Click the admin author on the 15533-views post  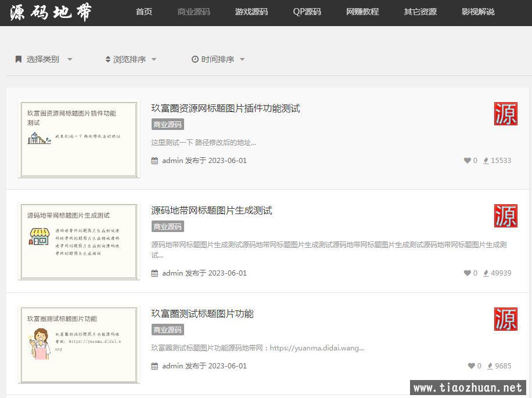pyautogui.click(x=172, y=160)
